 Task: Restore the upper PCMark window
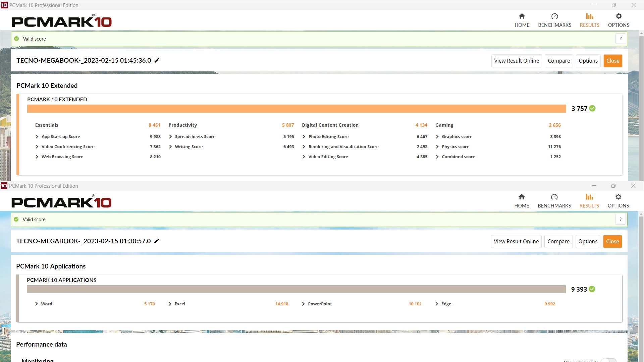click(613, 5)
